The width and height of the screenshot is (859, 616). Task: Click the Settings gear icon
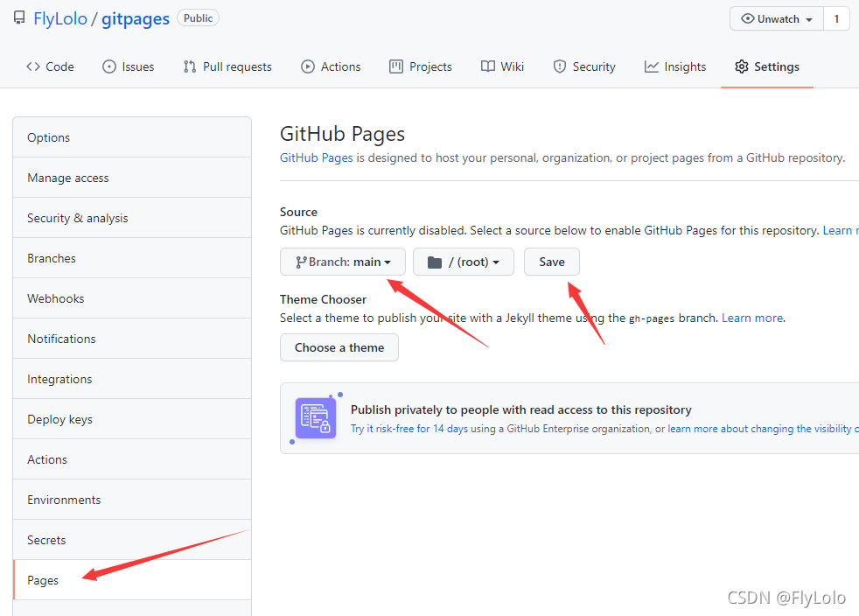tap(741, 66)
